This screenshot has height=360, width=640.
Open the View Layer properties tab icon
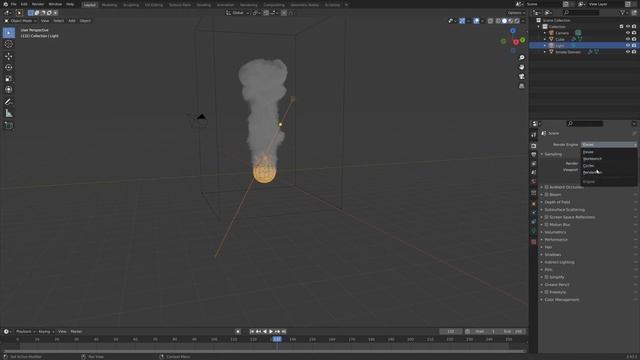(533, 163)
